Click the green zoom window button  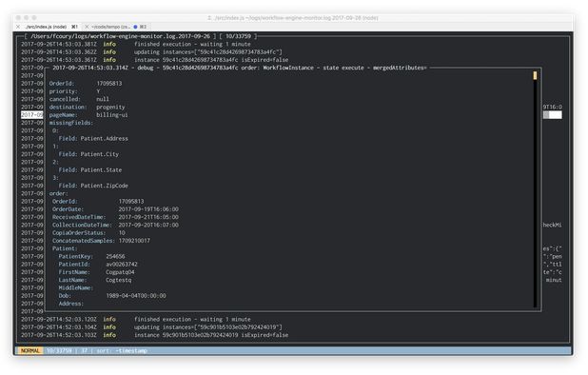coord(34,18)
